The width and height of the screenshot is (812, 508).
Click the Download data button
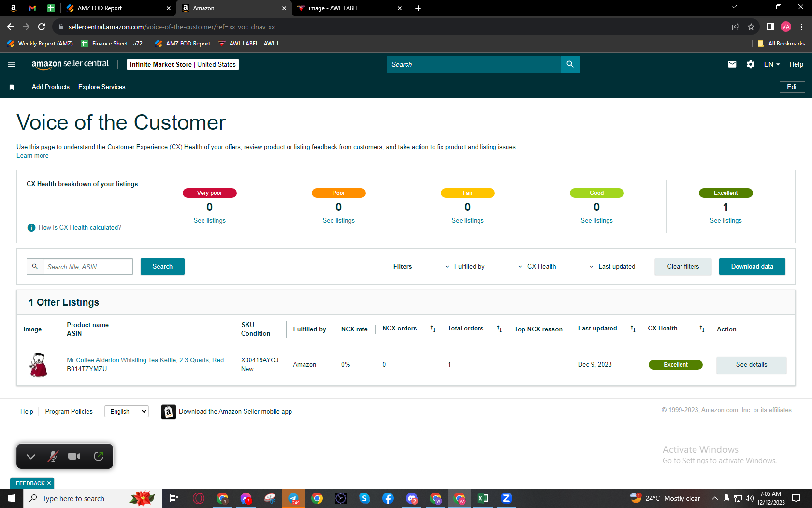(752, 267)
